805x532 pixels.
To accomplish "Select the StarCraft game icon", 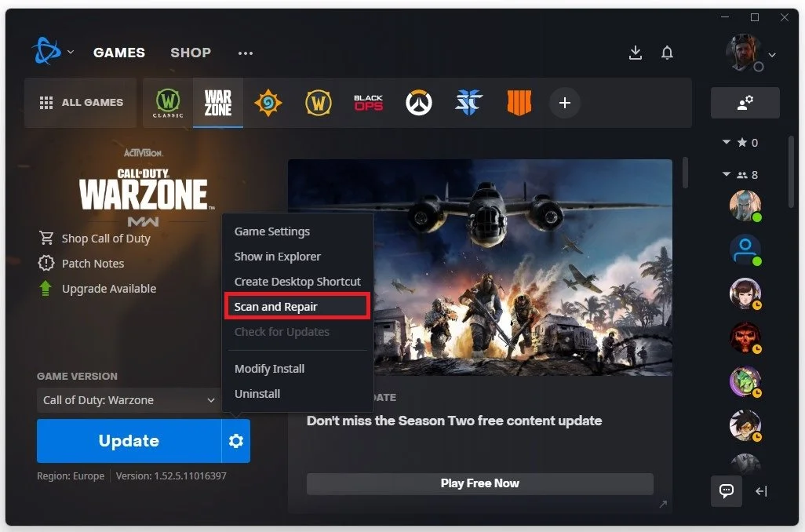I will point(468,103).
